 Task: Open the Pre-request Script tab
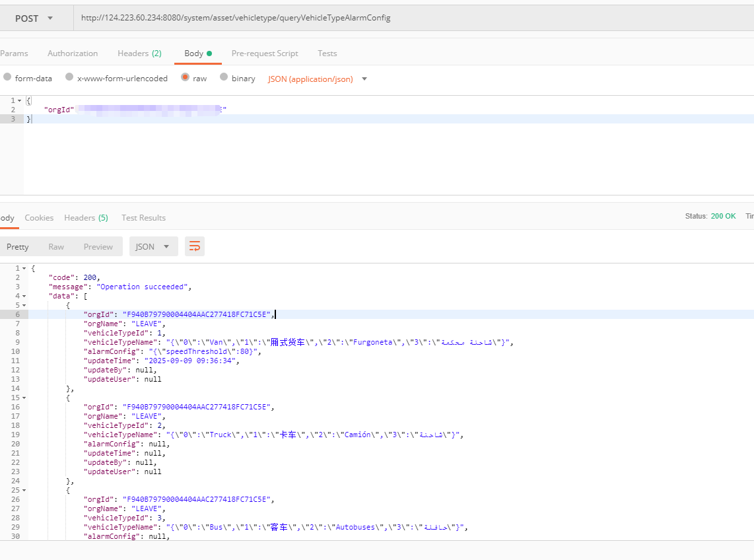pos(264,53)
